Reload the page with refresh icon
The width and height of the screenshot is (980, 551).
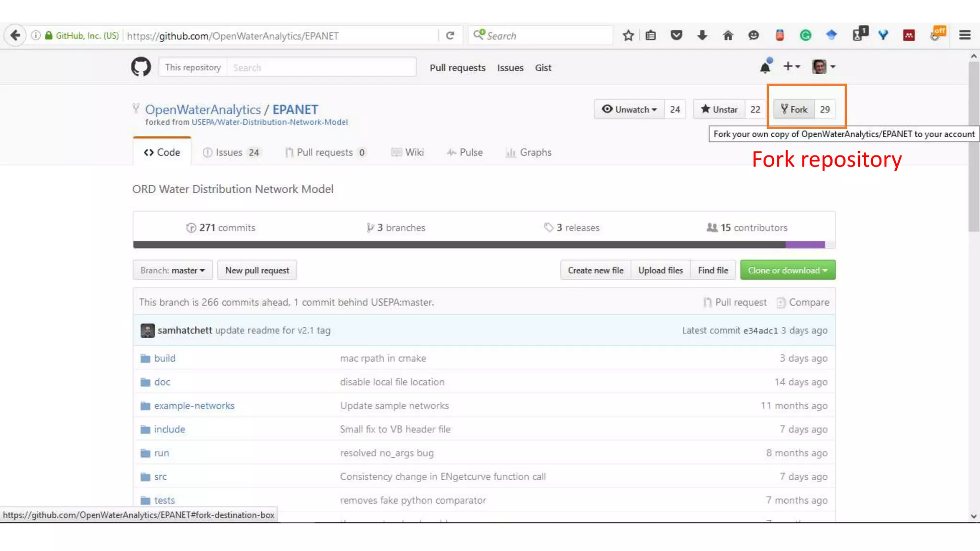point(450,35)
